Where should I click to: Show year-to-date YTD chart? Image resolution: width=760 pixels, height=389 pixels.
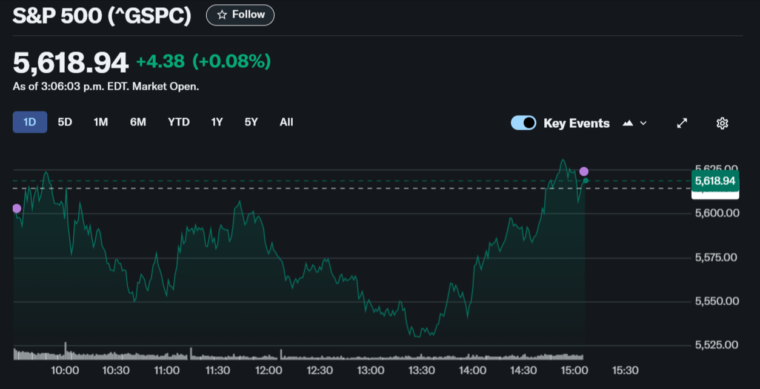click(x=179, y=122)
